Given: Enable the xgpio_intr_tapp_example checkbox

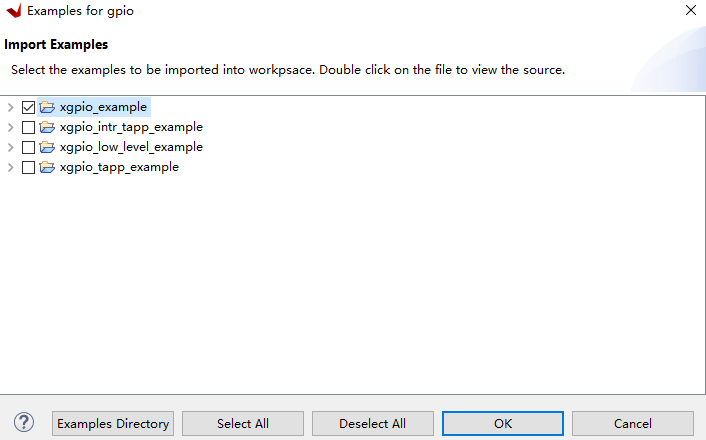Looking at the screenshot, I should (x=28, y=127).
